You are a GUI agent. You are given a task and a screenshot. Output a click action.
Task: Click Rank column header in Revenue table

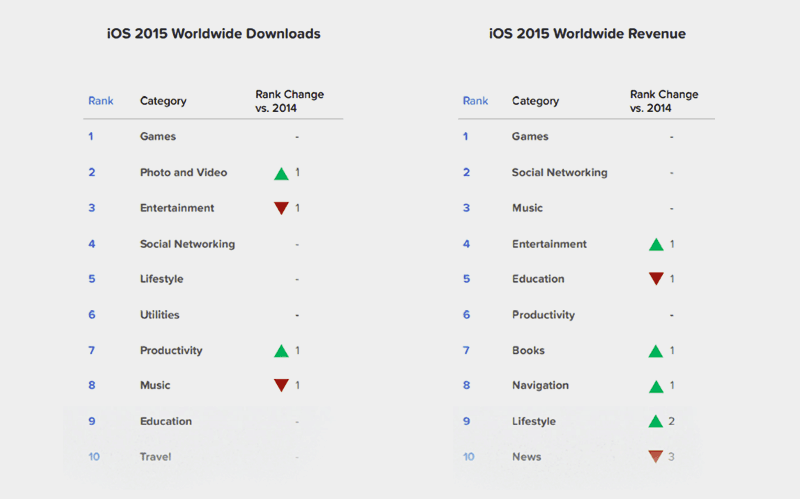click(x=476, y=101)
